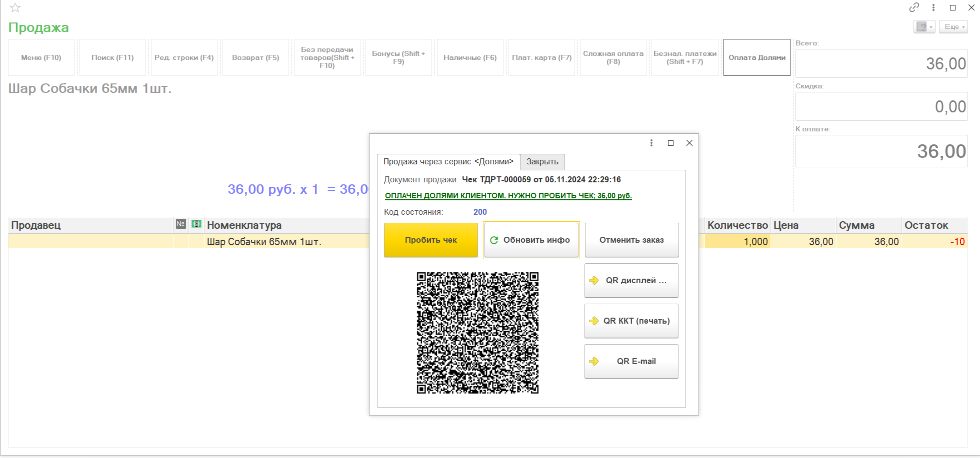Click document number Чек ТДРТ-000059
Viewport: 980px width, 458px height.
(541, 180)
